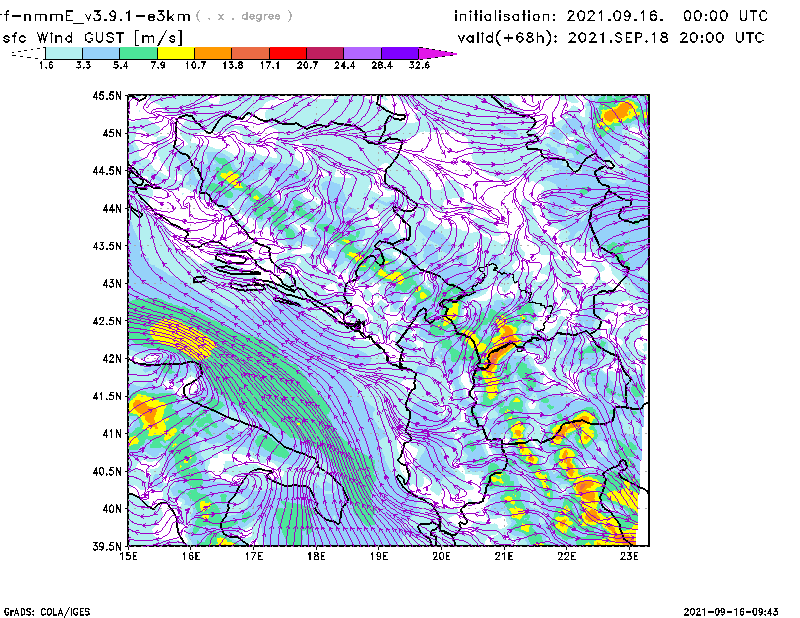This screenshot has height=618, width=800.
Task: Click the 'GrADS: COLA/IGES' credit text
Action: point(47,612)
